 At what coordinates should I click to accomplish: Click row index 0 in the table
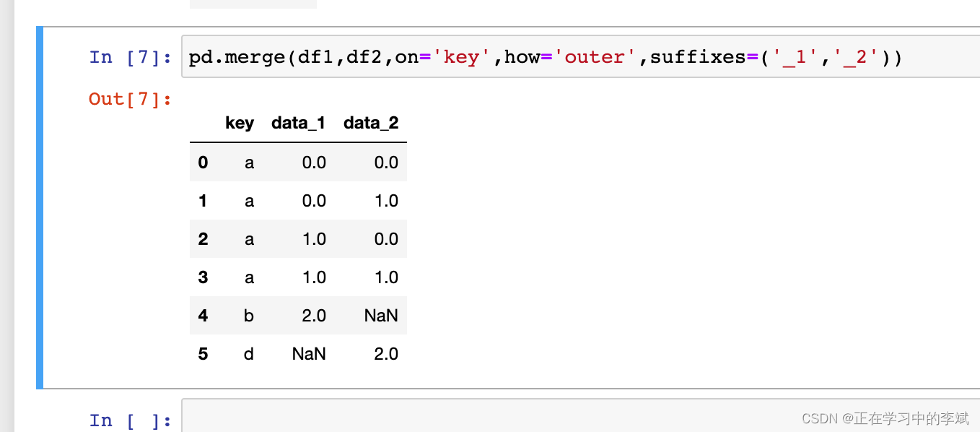coord(203,163)
